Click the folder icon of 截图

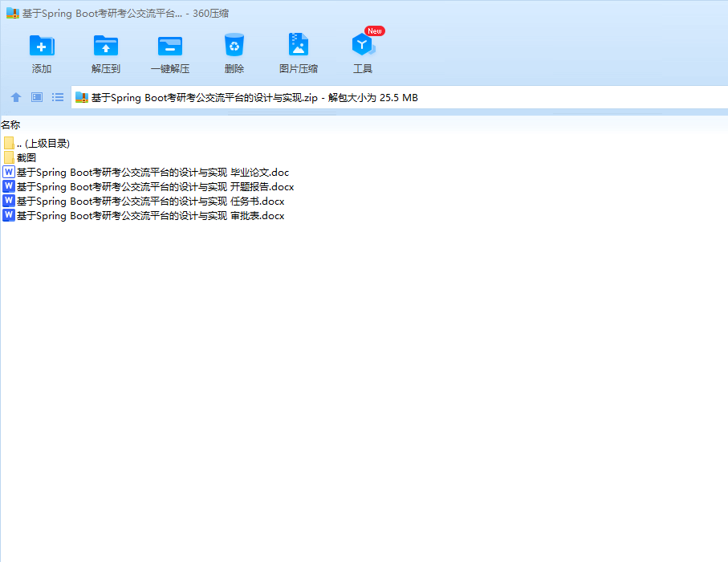(9, 157)
